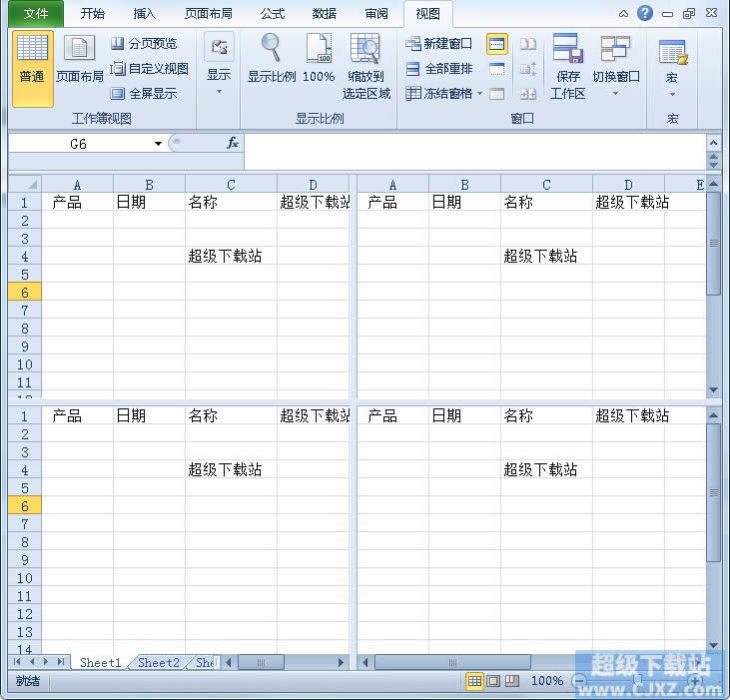Select the Sheet2 tab
The width and height of the screenshot is (730, 700).
[x=159, y=662]
